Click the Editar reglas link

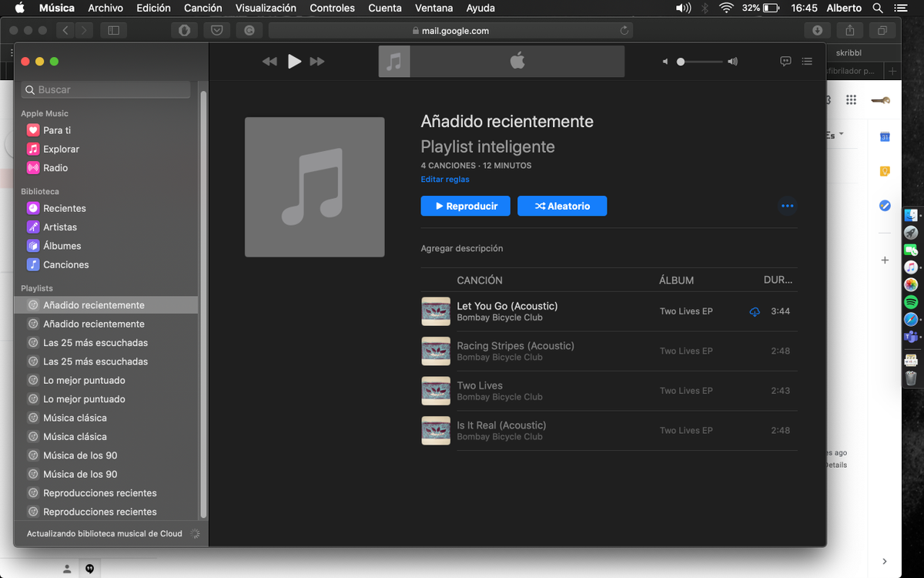tap(444, 180)
